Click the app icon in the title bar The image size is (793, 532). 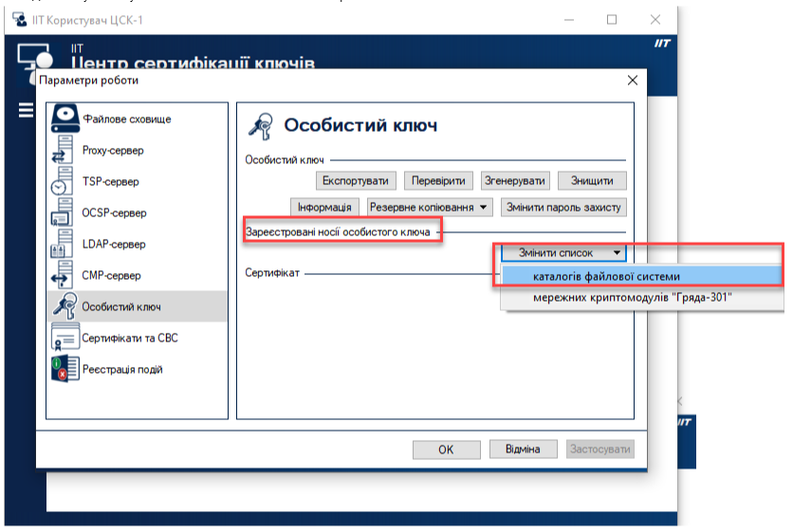pos(20,20)
